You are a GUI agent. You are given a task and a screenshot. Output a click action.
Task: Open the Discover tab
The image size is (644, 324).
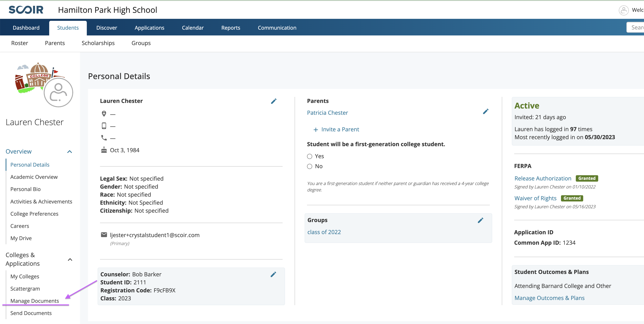pyautogui.click(x=106, y=28)
